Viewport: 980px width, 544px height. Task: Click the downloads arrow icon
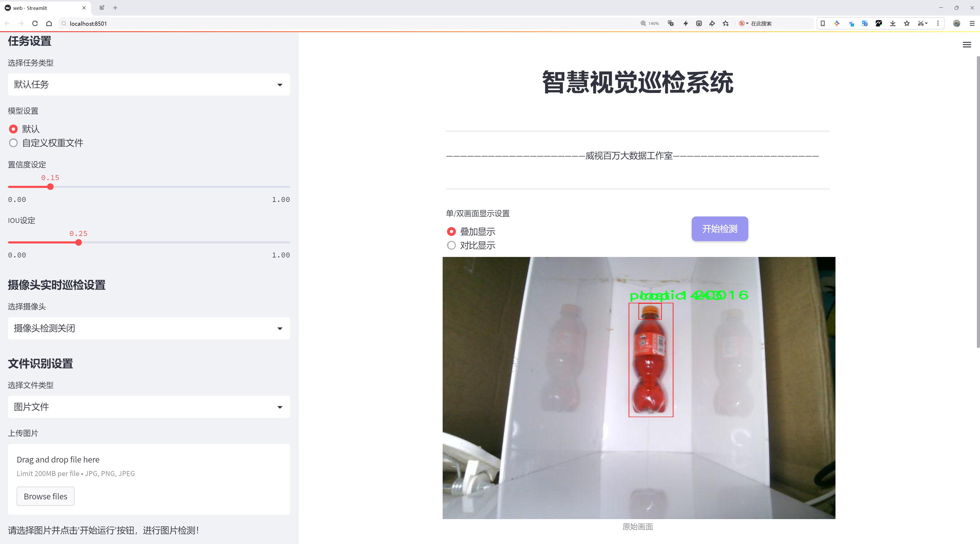tap(893, 24)
